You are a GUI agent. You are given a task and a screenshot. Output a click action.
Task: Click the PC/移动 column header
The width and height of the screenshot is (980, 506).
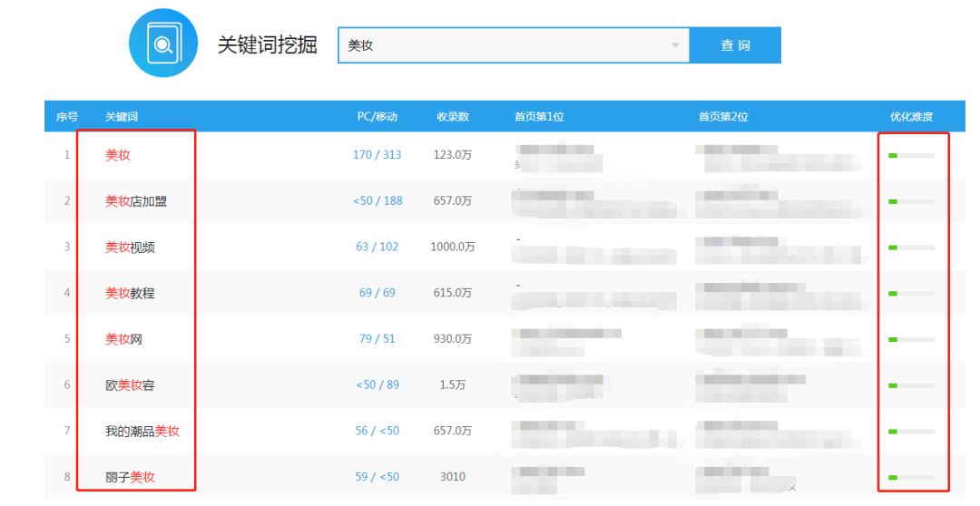tap(377, 117)
